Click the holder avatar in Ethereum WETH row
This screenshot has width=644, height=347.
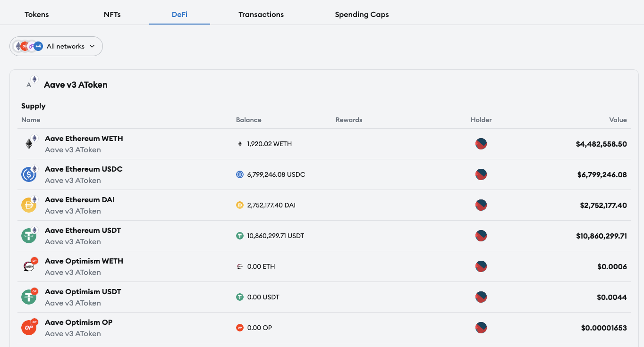tap(481, 144)
